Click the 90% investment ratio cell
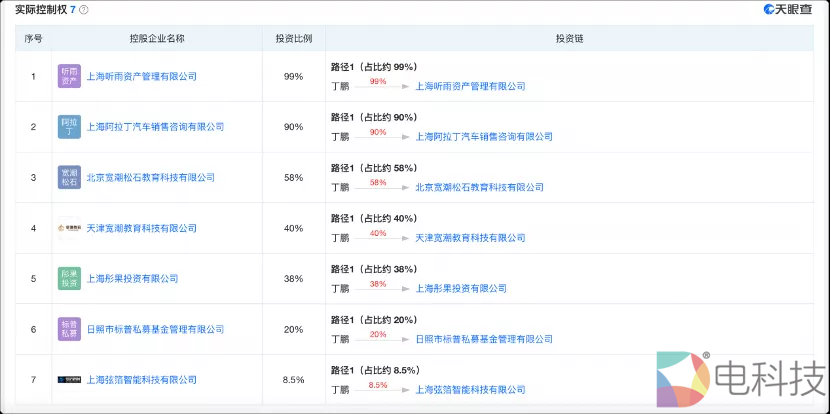 click(294, 127)
